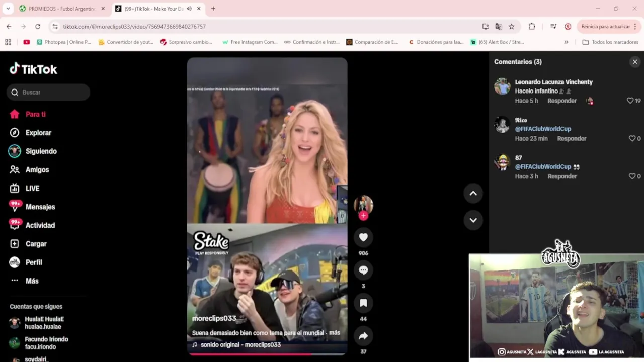Like Leonardo Lacunza Vinchenty's comment
Screen dimensions: 644x362
pos(630,101)
